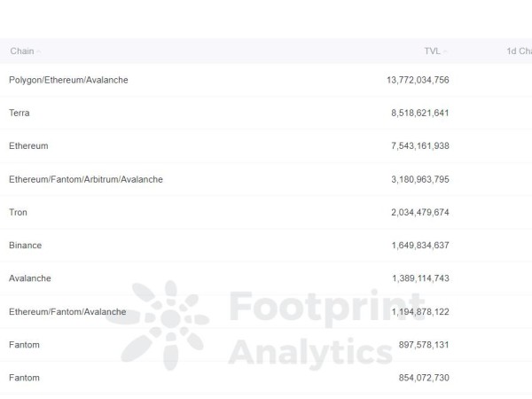This screenshot has width=532, height=399.
Task: Click the sort arrow beside TVL header
Action: click(x=445, y=51)
